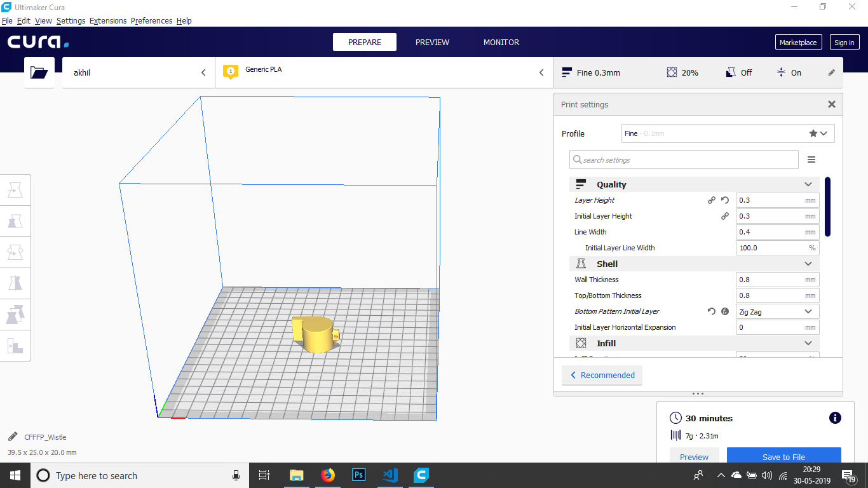Image resolution: width=868 pixels, height=488 pixels.
Task: Click the Sign in button
Action: 844,43
